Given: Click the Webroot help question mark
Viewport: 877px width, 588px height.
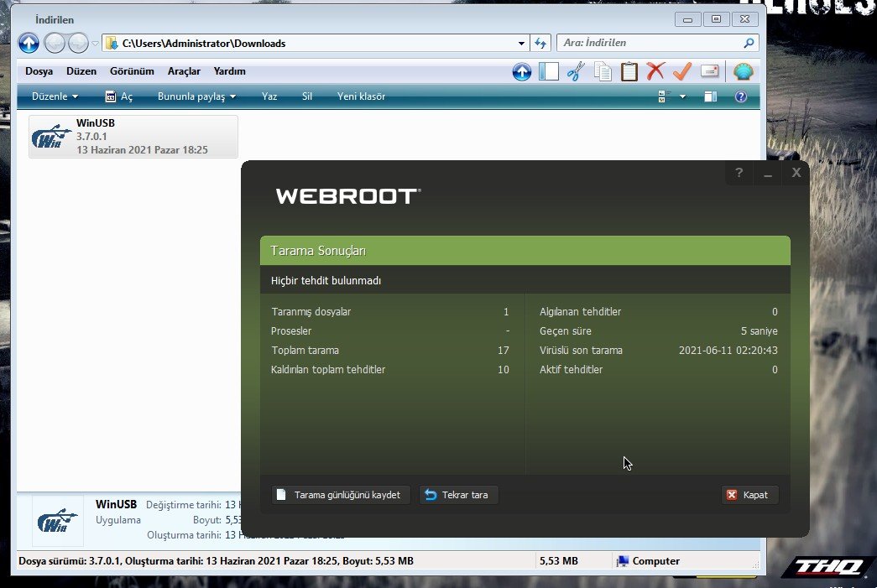Looking at the screenshot, I should (x=739, y=174).
